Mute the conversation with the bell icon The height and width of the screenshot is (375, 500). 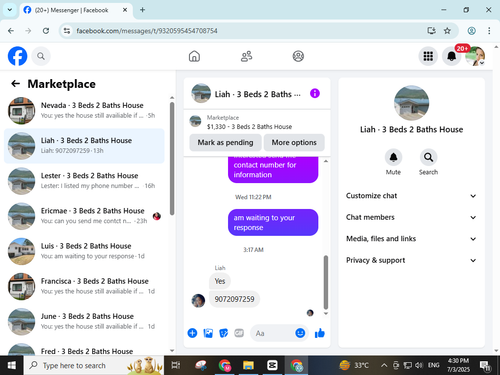[x=393, y=157]
